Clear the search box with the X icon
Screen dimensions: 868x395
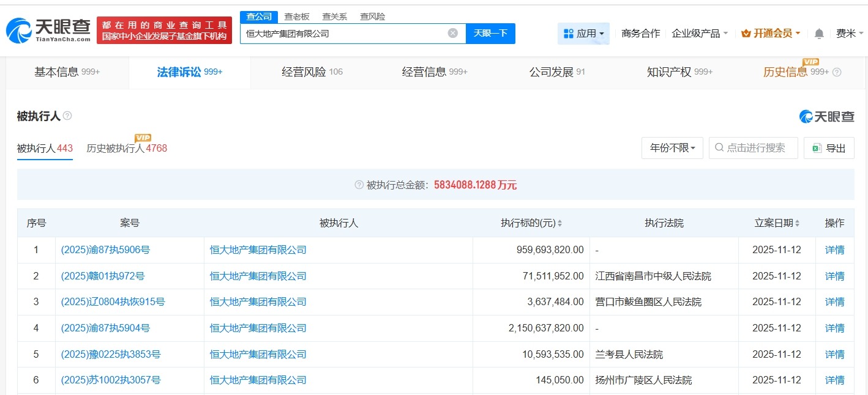click(452, 33)
